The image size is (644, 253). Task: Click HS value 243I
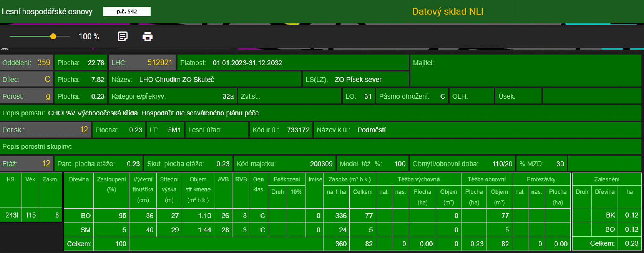(x=12, y=215)
